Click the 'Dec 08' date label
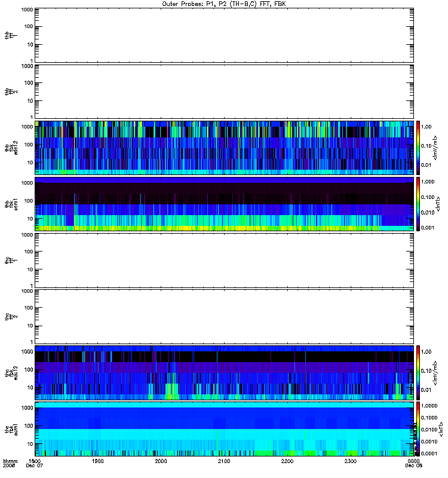448x478 pixels. pyautogui.click(x=413, y=466)
